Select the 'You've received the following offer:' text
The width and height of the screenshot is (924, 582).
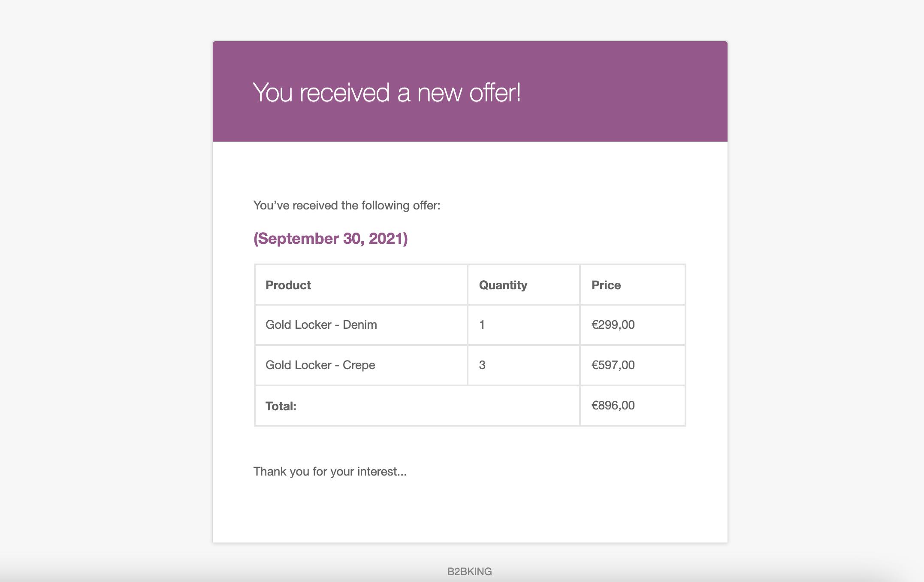tap(347, 206)
